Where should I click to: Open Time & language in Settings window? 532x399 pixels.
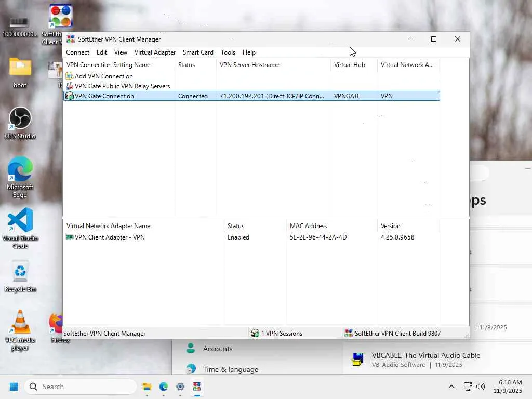pos(230,369)
